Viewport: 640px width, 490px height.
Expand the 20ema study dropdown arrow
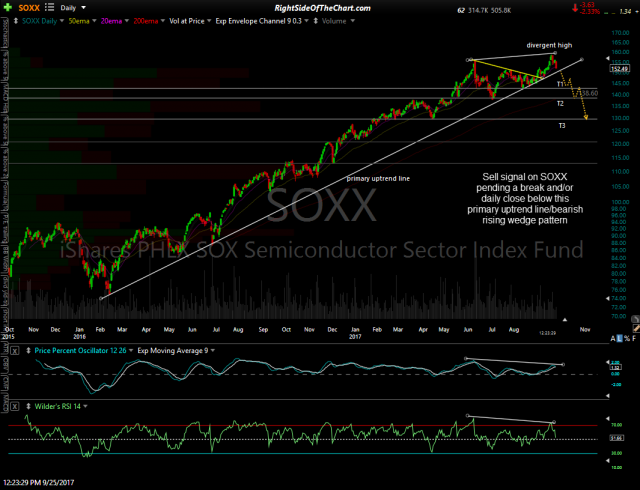tap(127, 21)
